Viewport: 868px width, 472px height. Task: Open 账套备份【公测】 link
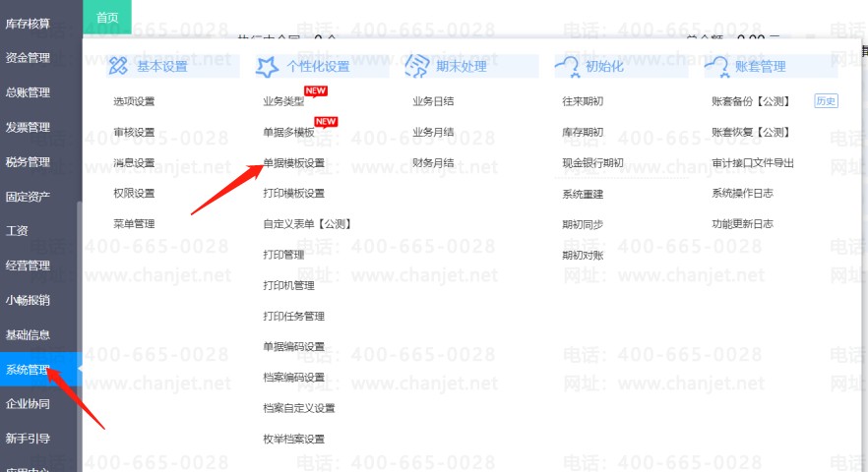click(x=751, y=101)
